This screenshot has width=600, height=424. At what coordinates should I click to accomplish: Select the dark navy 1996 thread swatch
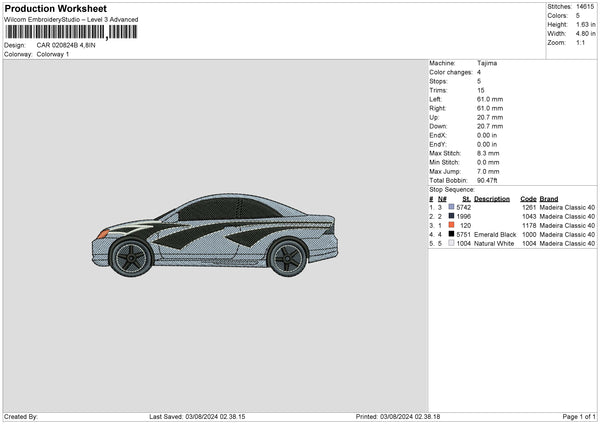[x=452, y=216]
